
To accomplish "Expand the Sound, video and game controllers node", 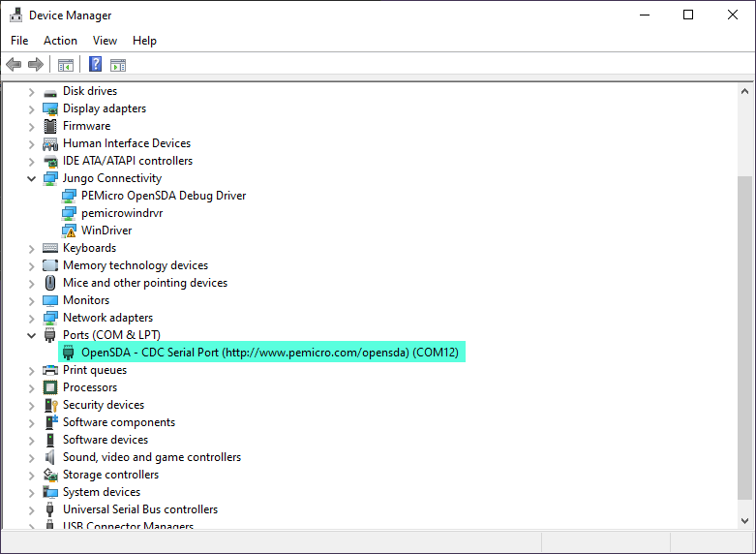I will 31,457.
